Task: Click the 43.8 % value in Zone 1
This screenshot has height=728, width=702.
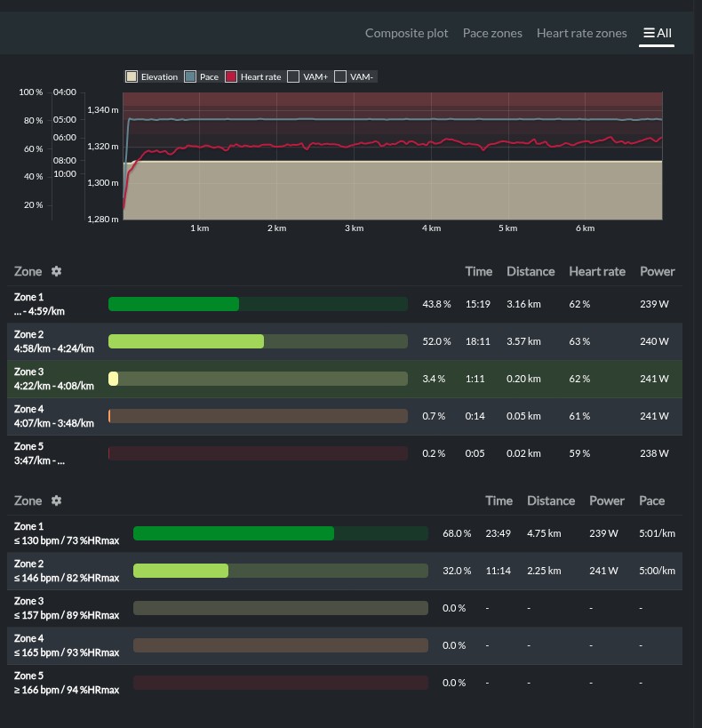Action: tap(436, 304)
